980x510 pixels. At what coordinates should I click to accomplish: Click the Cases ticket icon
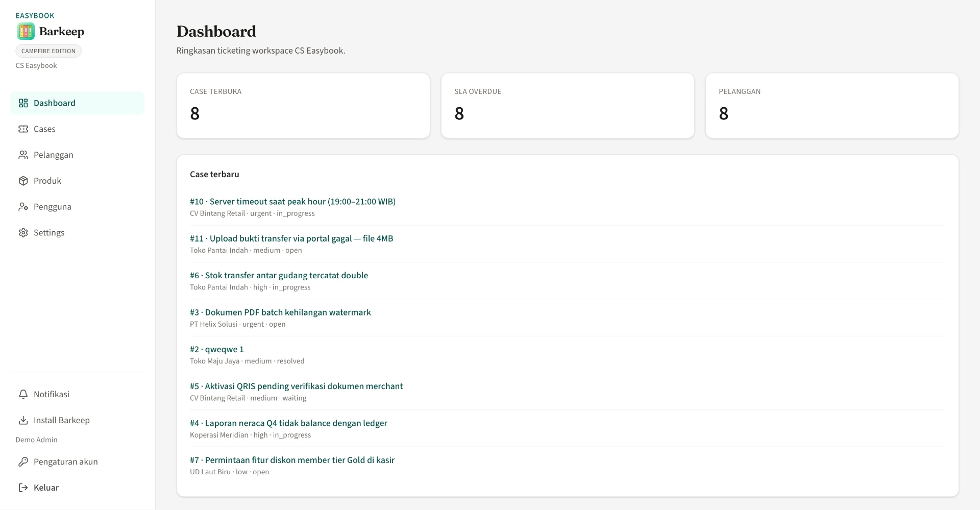[23, 129]
